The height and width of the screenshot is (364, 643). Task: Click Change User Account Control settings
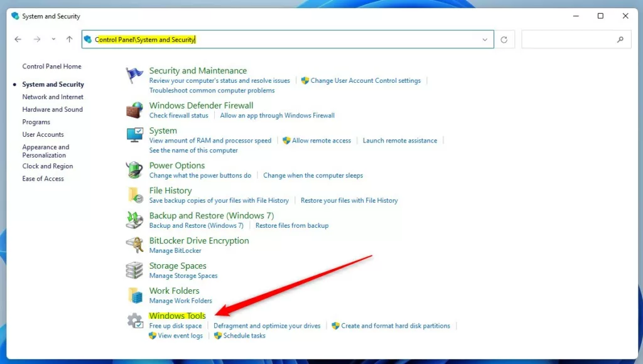click(365, 81)
